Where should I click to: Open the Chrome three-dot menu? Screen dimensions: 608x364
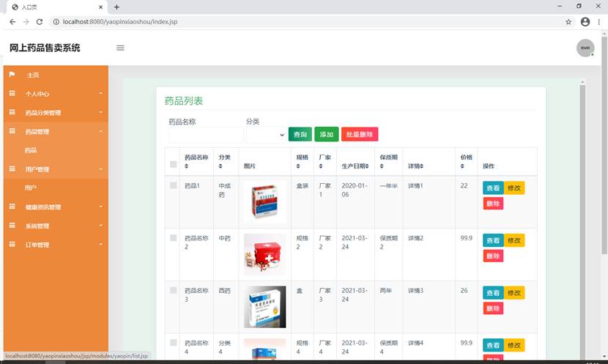[599, 22]
